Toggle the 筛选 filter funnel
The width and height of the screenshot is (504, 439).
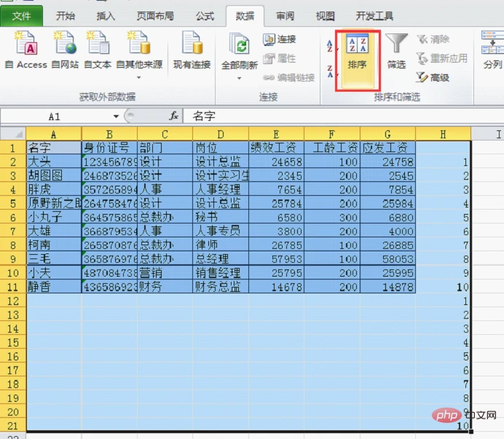[396, 51]
